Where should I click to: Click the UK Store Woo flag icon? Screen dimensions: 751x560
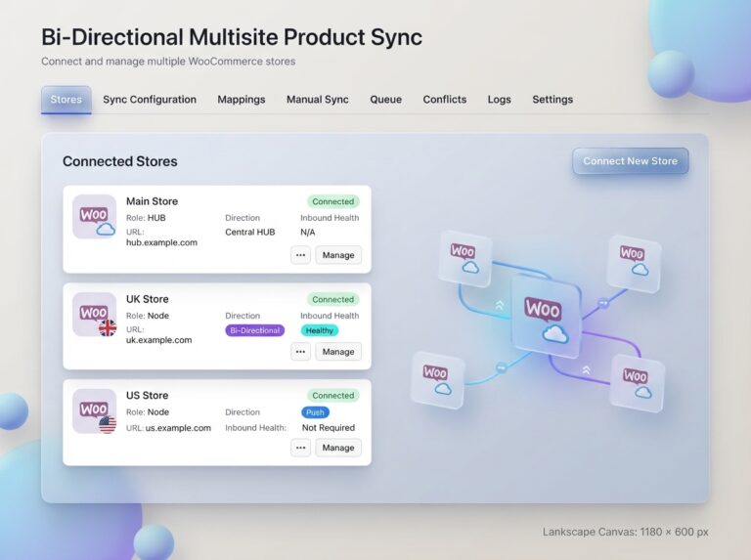pos(94,315)
